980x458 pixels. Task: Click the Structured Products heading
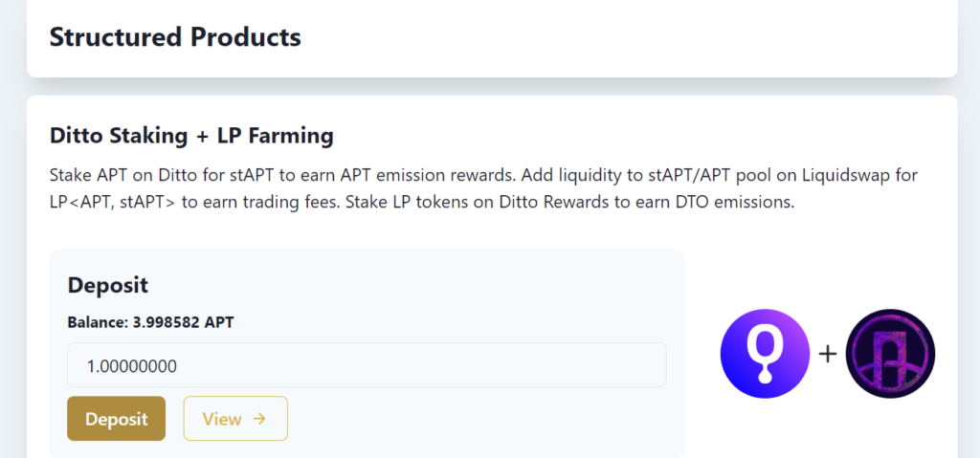tap(175, 37)
